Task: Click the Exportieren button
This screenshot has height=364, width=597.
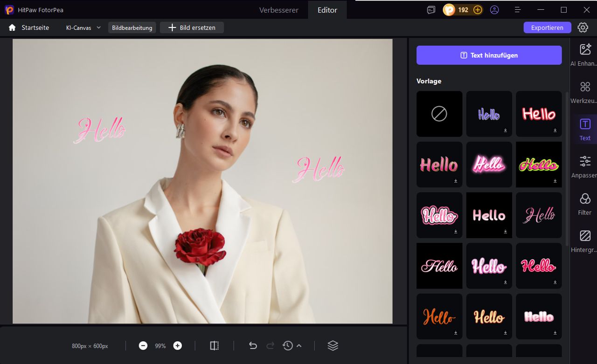Action: [547, 27]
